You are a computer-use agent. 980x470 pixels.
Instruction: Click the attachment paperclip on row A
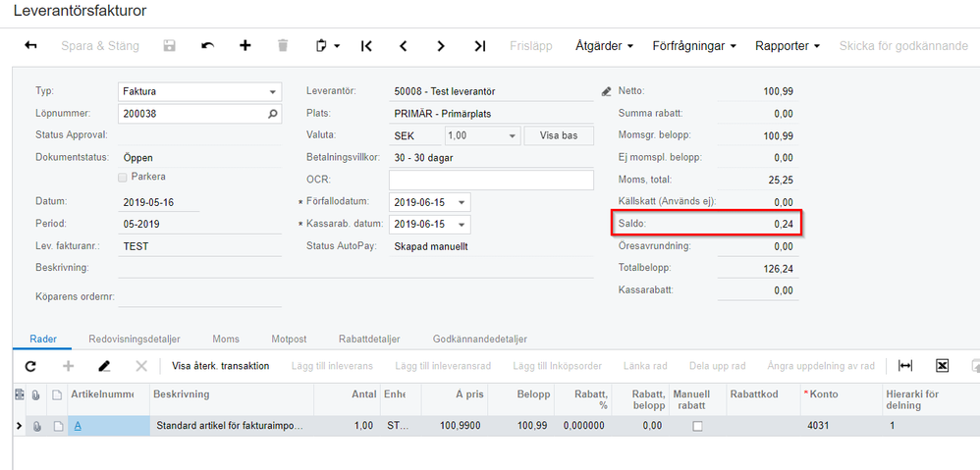coord(36,426)
